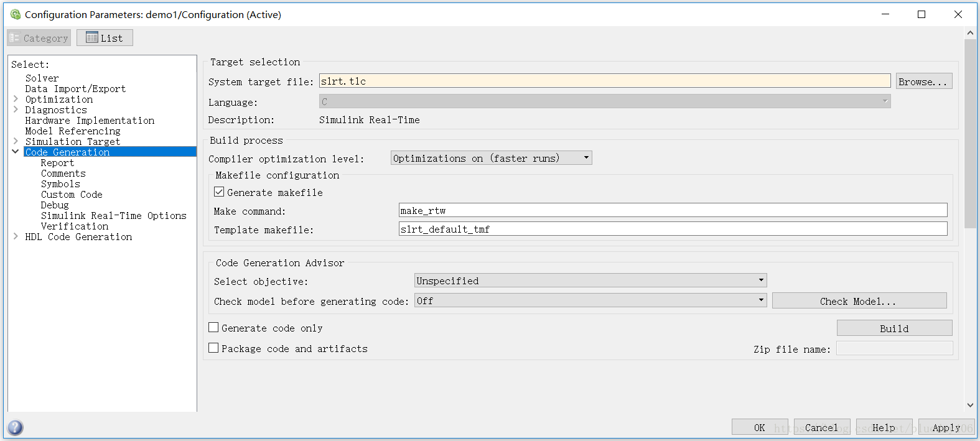
Task: Select the Diagnostics tree item
Action: click(56, 110)
